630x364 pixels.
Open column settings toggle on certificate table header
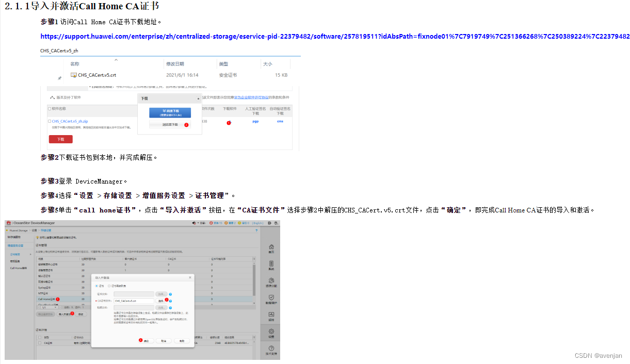(x=254, y=259)
